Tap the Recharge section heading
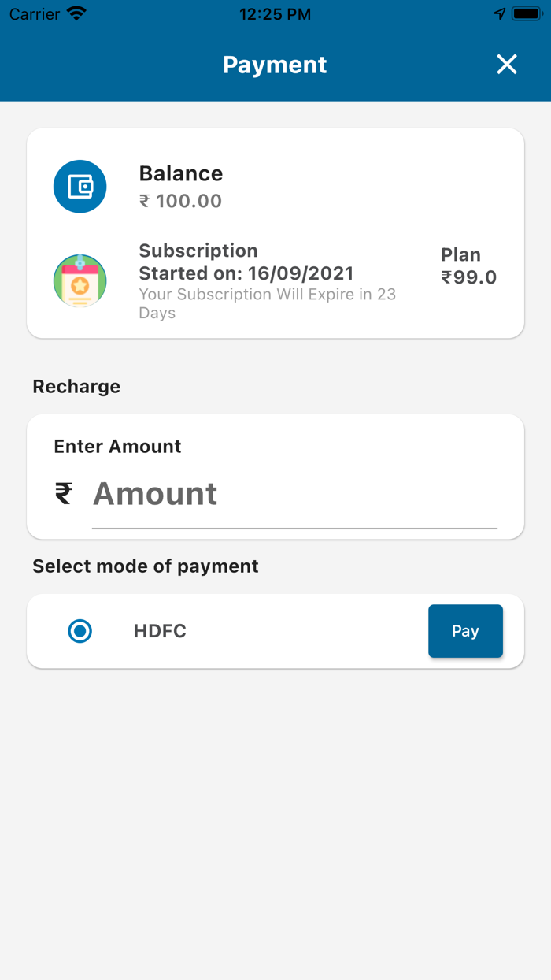Screen dimensions: 551x980 (76, 387)
